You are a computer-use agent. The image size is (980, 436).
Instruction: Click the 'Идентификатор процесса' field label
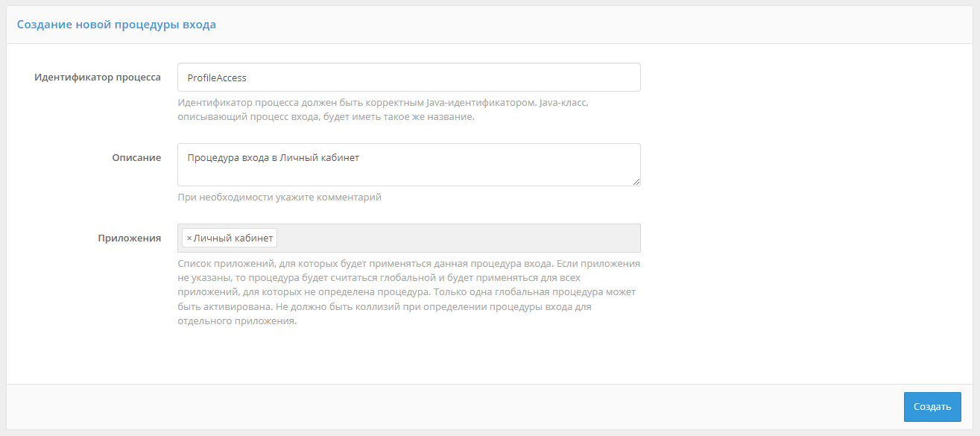pyautogui.click(x=98, y=78)
